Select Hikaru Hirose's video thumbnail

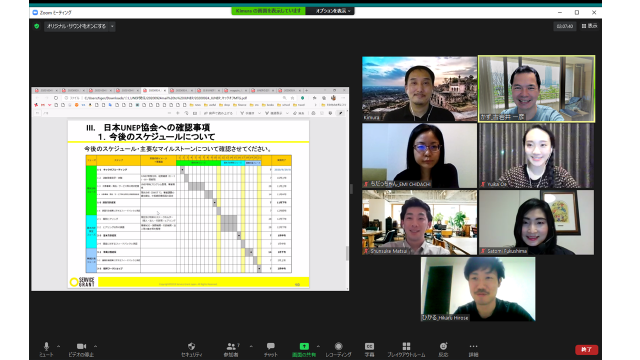pyautogui.click(x=478, y=289)
